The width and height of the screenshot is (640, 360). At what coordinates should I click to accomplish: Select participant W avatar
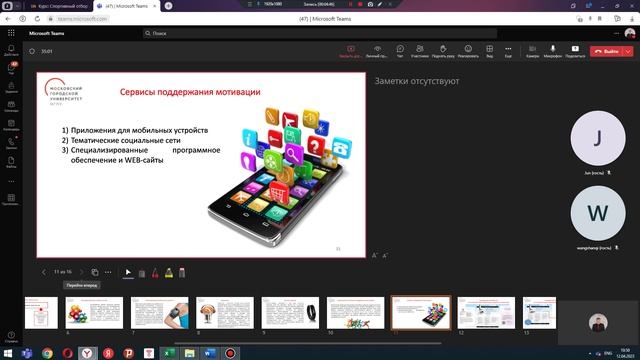click(x=598, y=213)
